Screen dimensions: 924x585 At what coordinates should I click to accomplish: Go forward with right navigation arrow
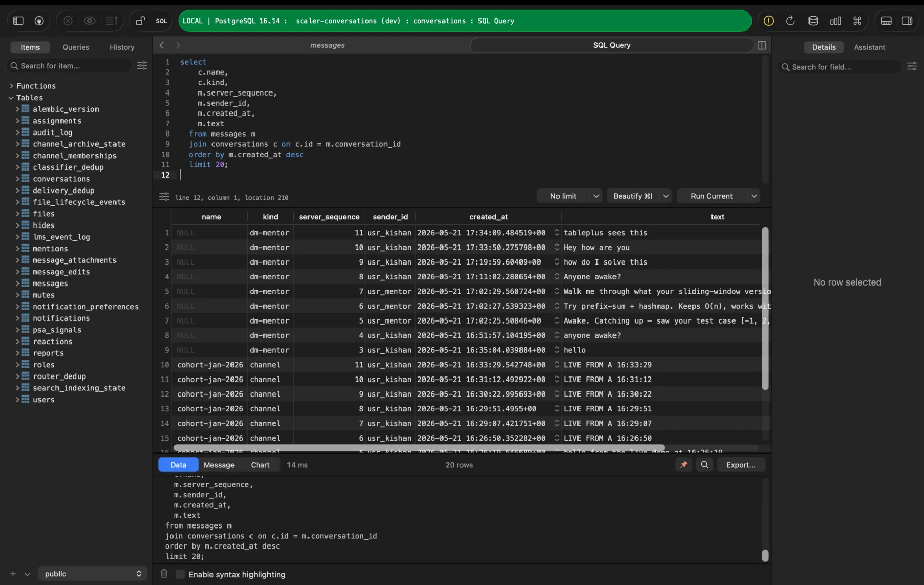pos(178,45)
